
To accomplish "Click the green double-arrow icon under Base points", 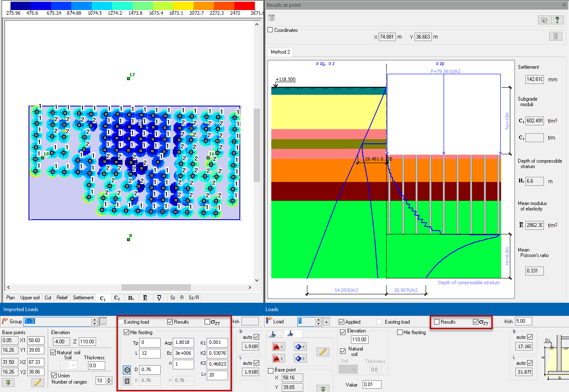I will pos(8,382).
